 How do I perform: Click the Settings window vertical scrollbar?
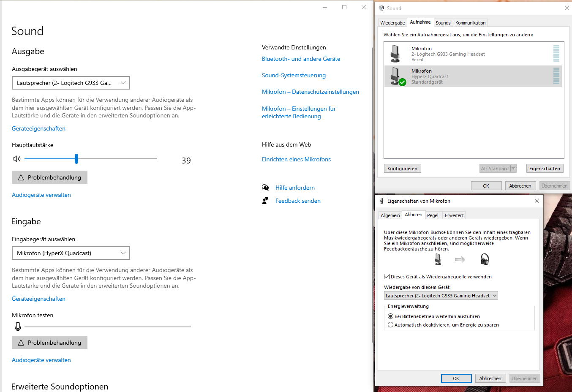coord(372,194)
